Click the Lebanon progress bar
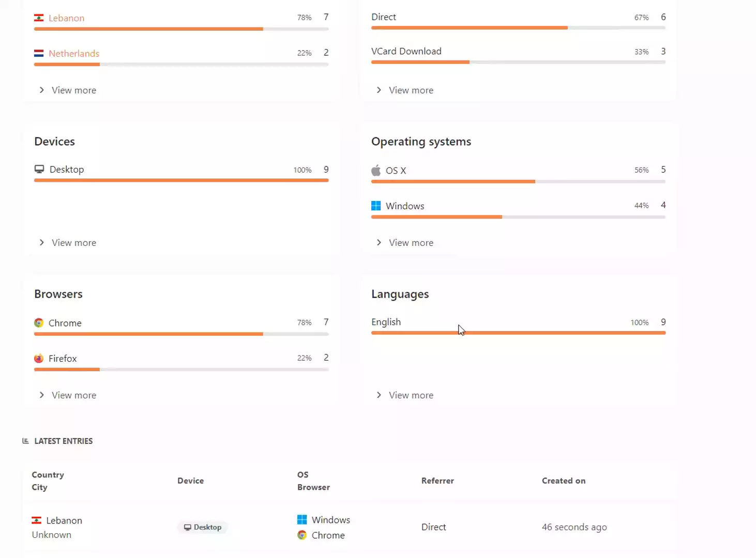This screenshot has width=756, height=558. tap(182, 29)
